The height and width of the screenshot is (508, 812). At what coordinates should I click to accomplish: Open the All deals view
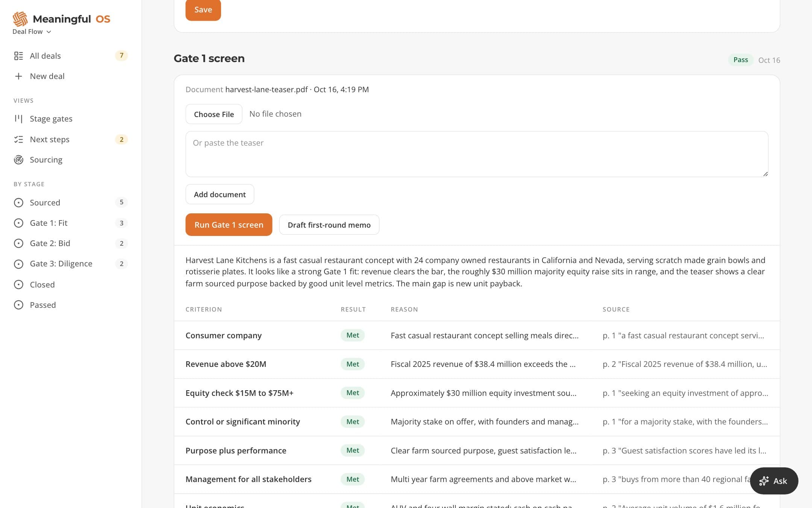click(x=71, y=56)
